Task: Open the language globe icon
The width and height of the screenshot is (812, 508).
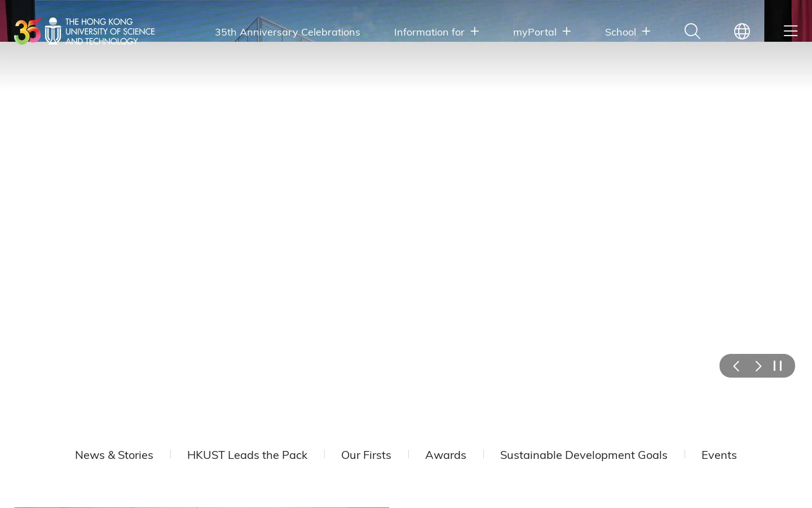Action: click(x=742, y=32)
